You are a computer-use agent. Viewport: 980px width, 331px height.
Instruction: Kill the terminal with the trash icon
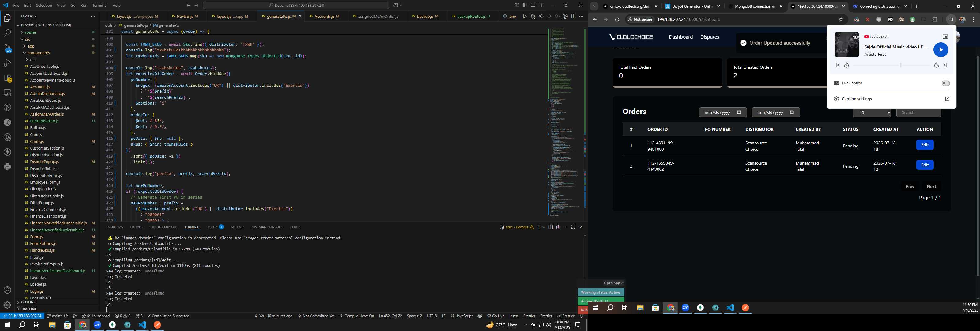pyautogui.click(x=558, y=227)
